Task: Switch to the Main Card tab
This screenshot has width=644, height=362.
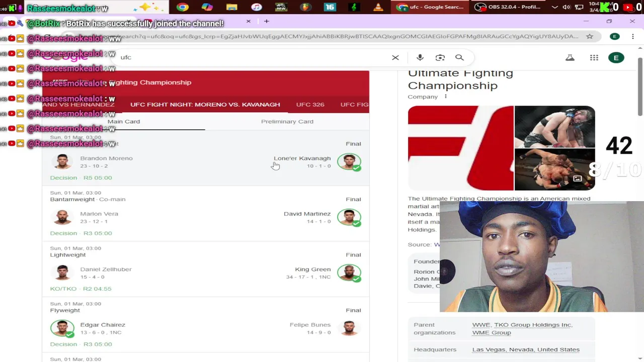Action: (124, 121)
